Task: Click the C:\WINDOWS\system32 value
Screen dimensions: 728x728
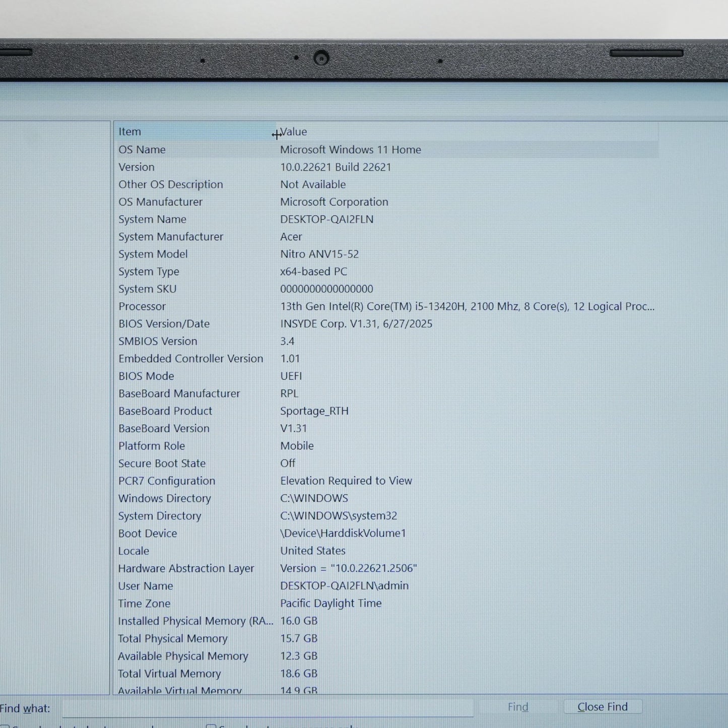Action: pos(339,516)
